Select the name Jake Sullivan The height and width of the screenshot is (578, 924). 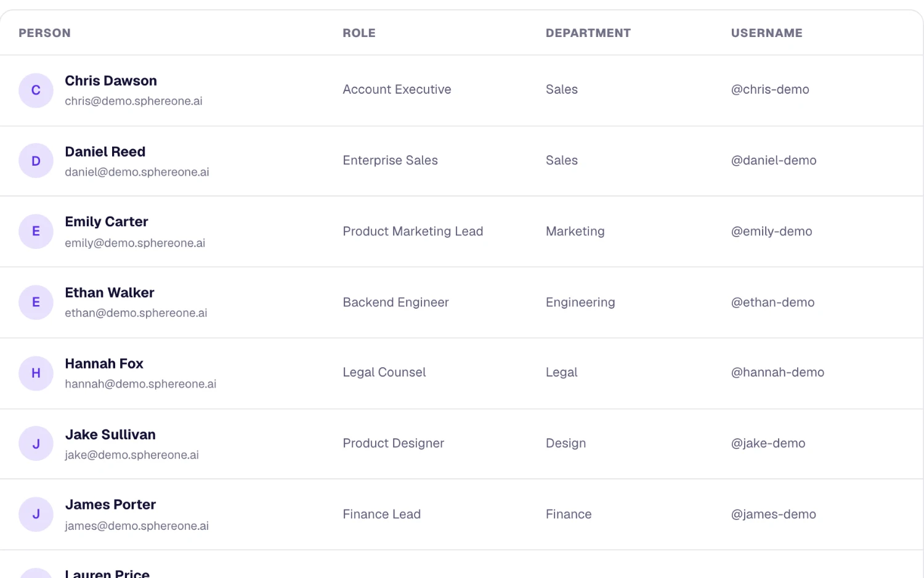(110, 434)
